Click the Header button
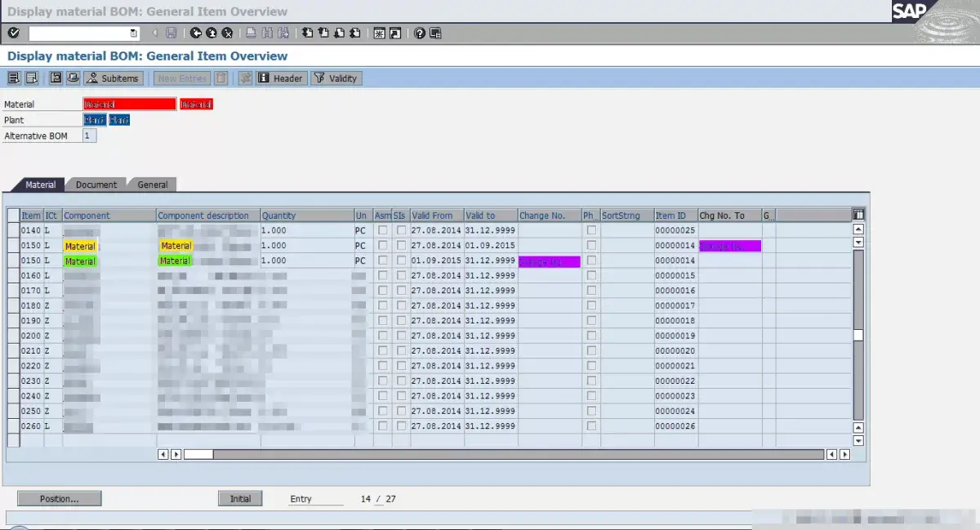 click(281, 78)
